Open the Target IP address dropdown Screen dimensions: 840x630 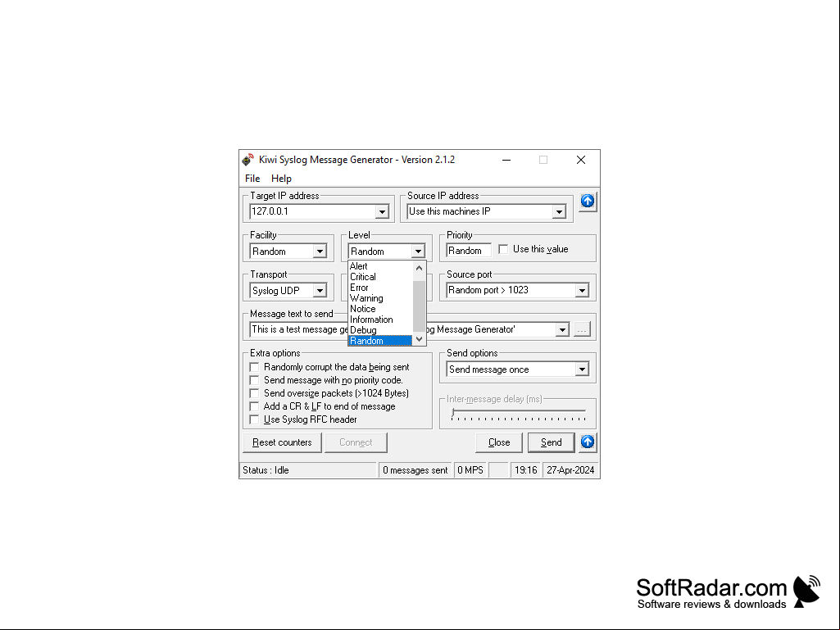[x=382, y=211]
